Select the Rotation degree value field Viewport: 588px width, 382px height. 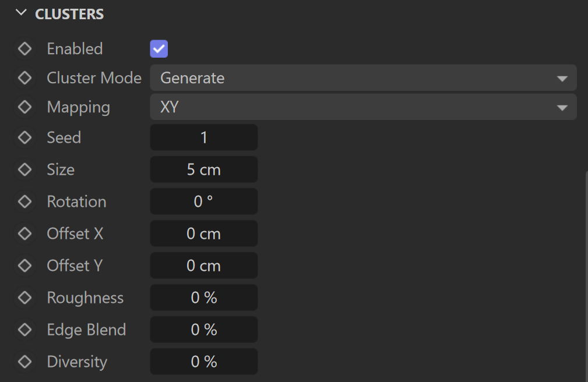tap(203, 201)
